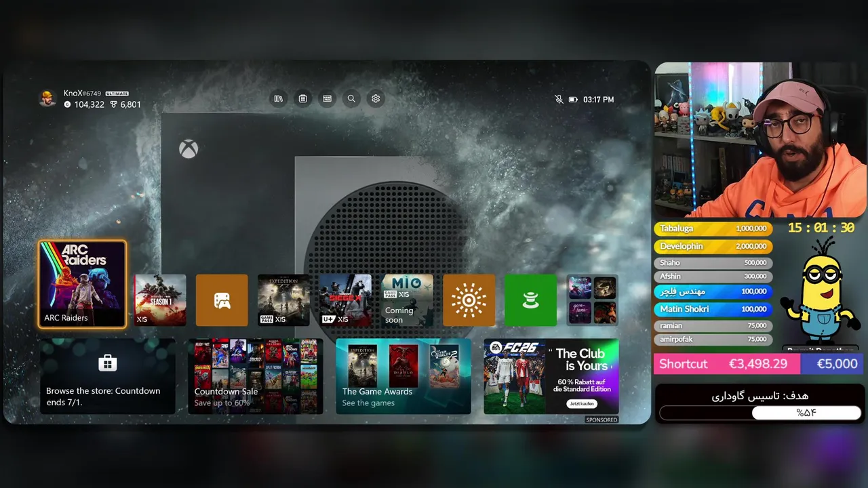Click the ULTIMATE badge next to gamertag

pyautogui.click(x=117, y=94)
